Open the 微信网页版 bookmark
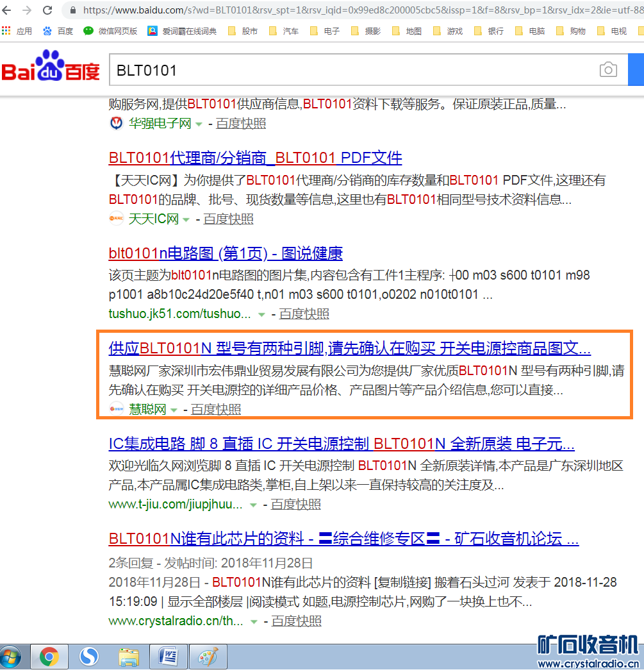 tap(110, 31)
